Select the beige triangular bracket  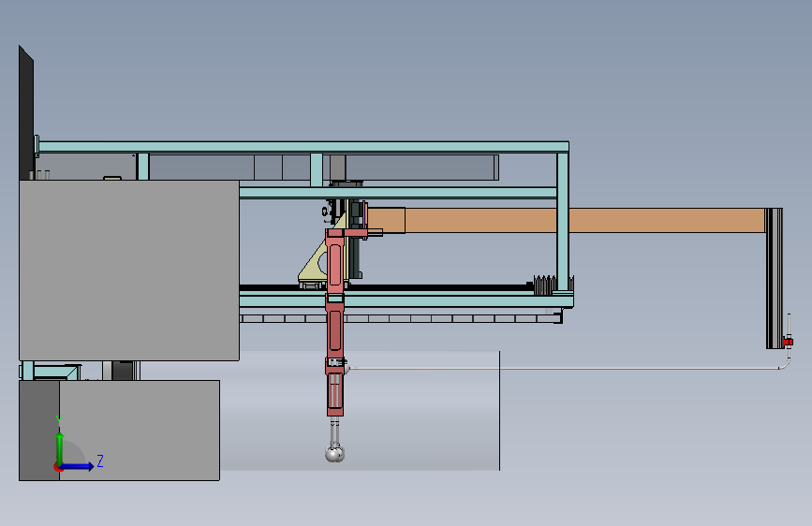(x=316, y=261)
